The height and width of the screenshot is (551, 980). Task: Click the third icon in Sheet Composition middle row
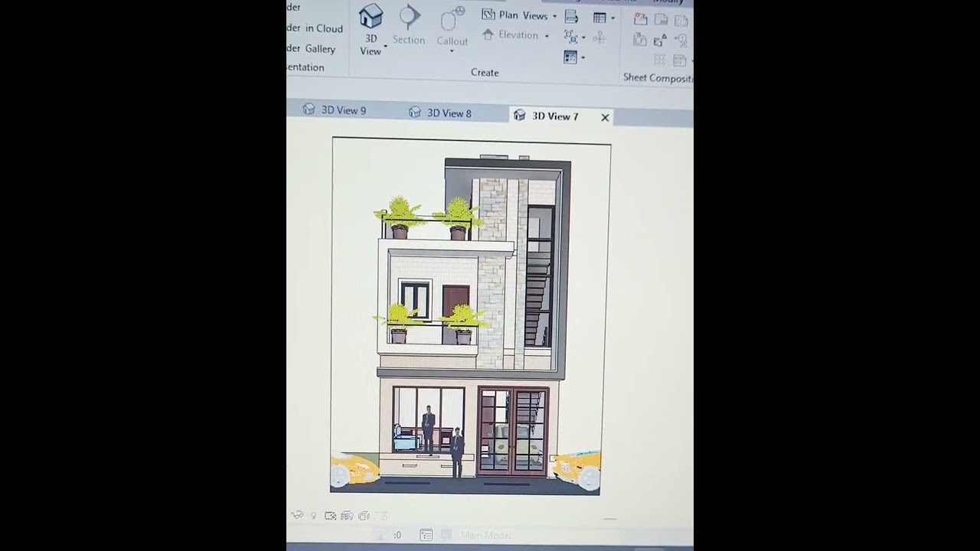(681, 41)
